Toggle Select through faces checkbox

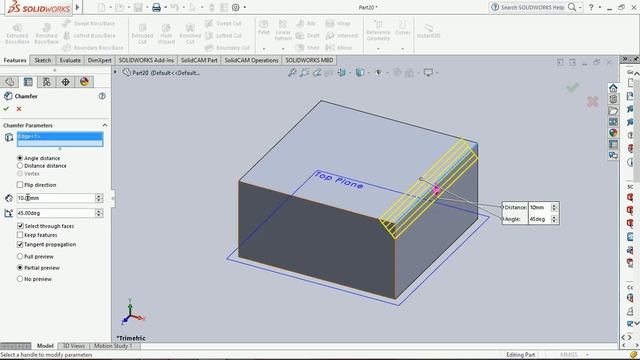[20, 226]
